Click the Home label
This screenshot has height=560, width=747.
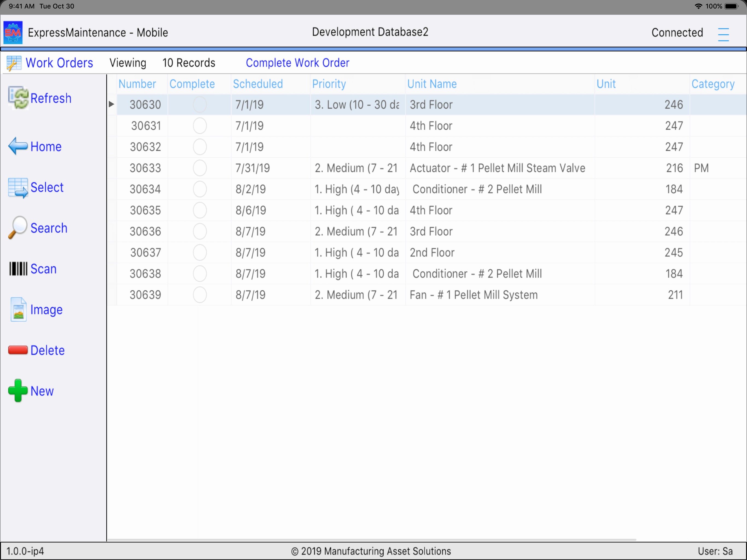pos(46,147)
